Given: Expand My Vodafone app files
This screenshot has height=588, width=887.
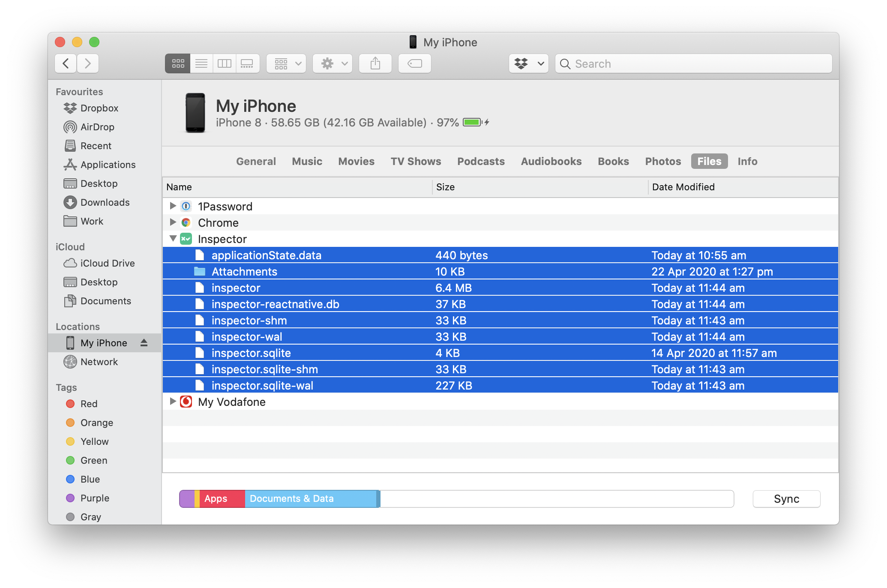Looking at the screenshot, I should pos(173,402).
